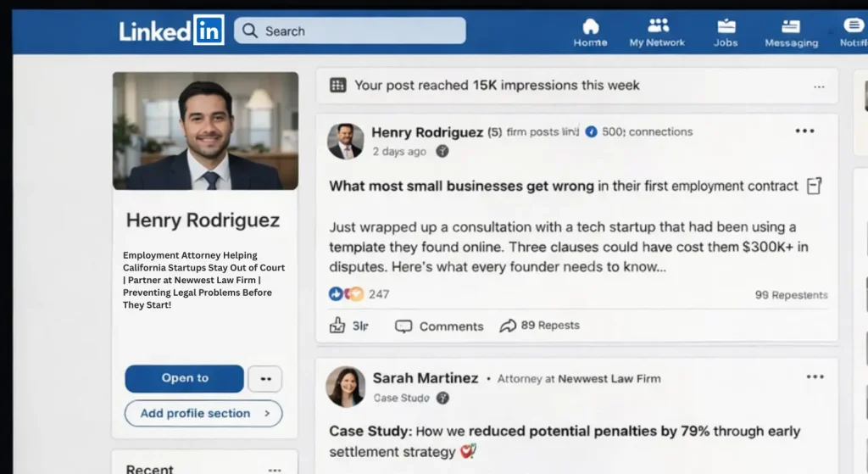Open the Messaging tab

pyautogui.click(x=791, y=33)
